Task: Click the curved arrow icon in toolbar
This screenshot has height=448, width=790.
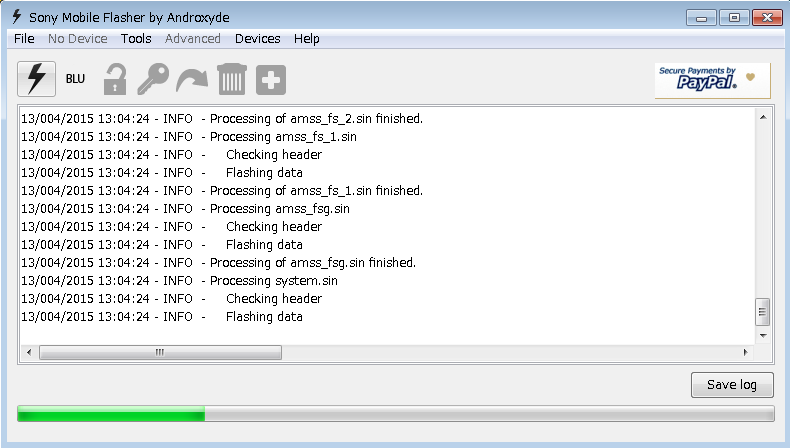Action: click(192, 80)
